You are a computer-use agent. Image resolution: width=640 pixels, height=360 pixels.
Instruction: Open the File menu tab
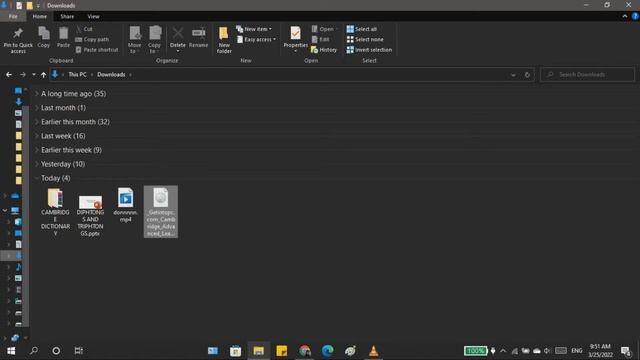coord(13,16)
